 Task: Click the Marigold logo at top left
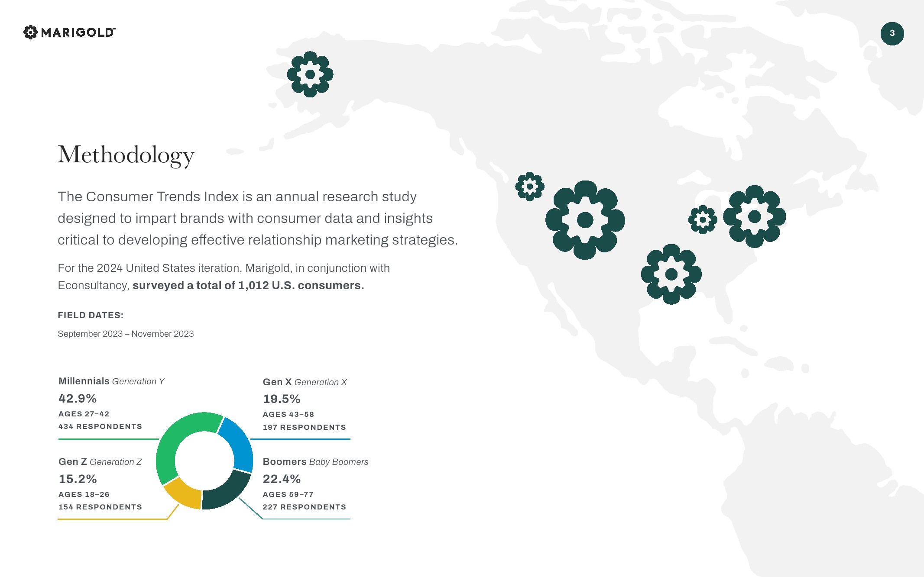tap(69, 32)
